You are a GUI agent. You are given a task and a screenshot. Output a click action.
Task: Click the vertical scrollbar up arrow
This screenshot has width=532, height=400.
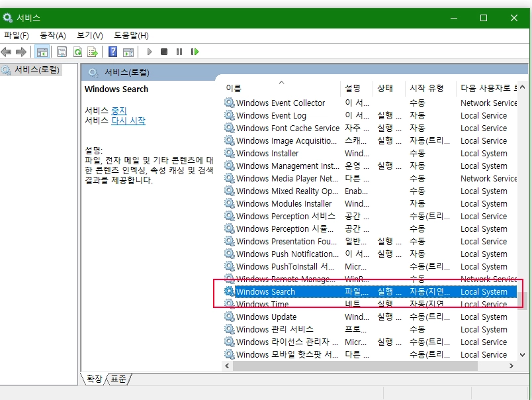522,87
